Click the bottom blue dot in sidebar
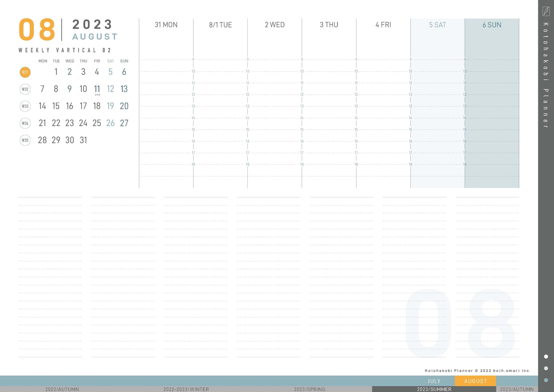Viewport: 554px width, 392px height. click(546, 380)
